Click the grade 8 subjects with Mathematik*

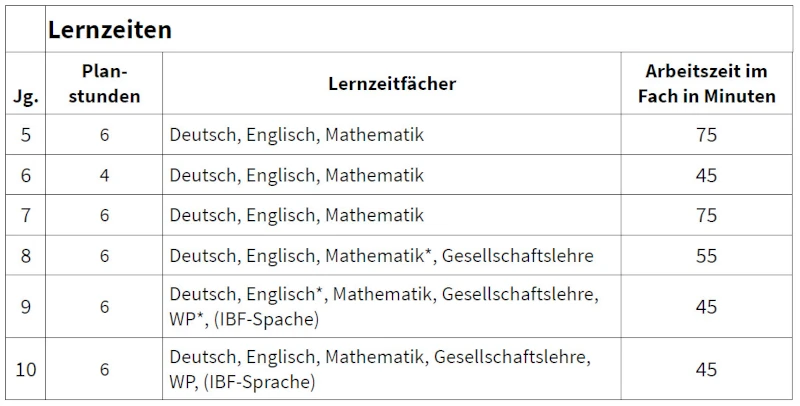381,256
